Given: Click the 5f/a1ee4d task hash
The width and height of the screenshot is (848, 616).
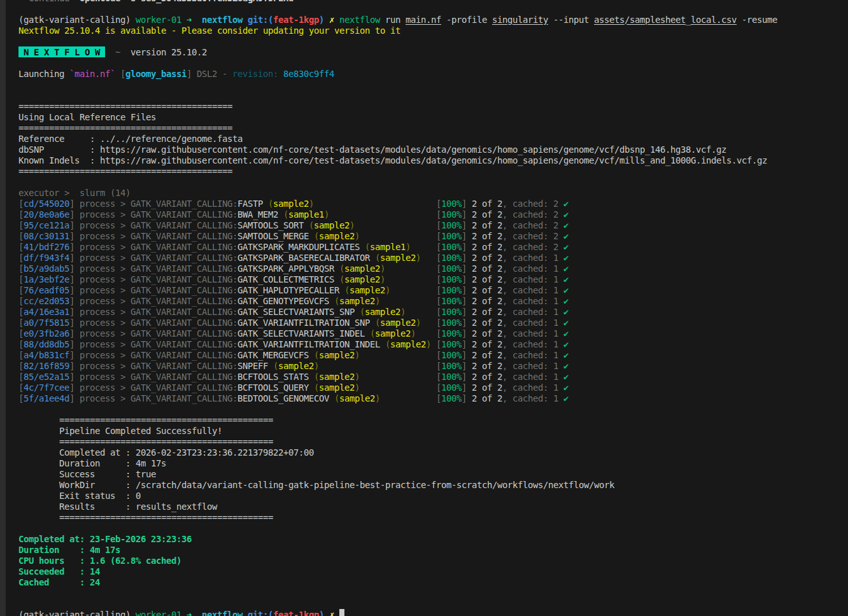Looking at the screenshot, I should tap(46, 399).
